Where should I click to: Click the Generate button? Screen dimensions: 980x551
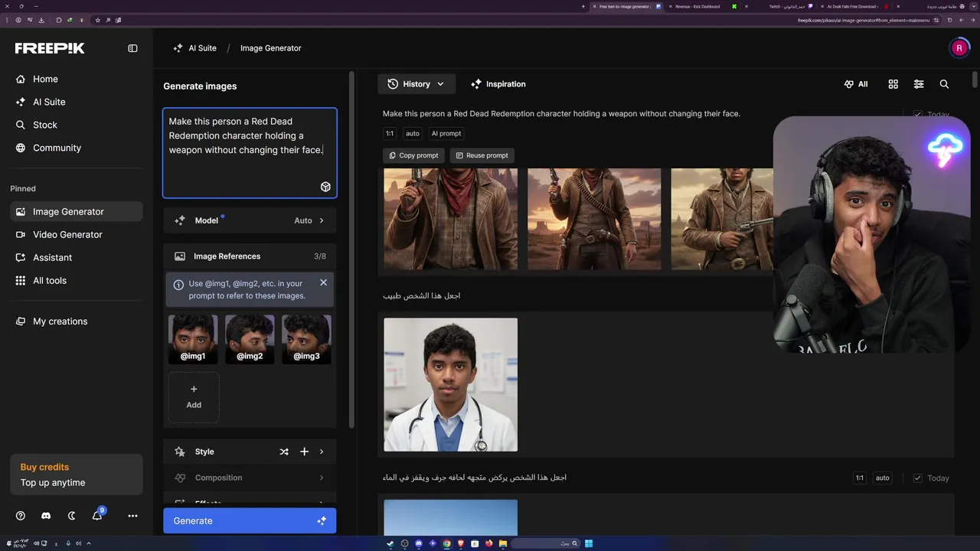(x=250, y=521)
